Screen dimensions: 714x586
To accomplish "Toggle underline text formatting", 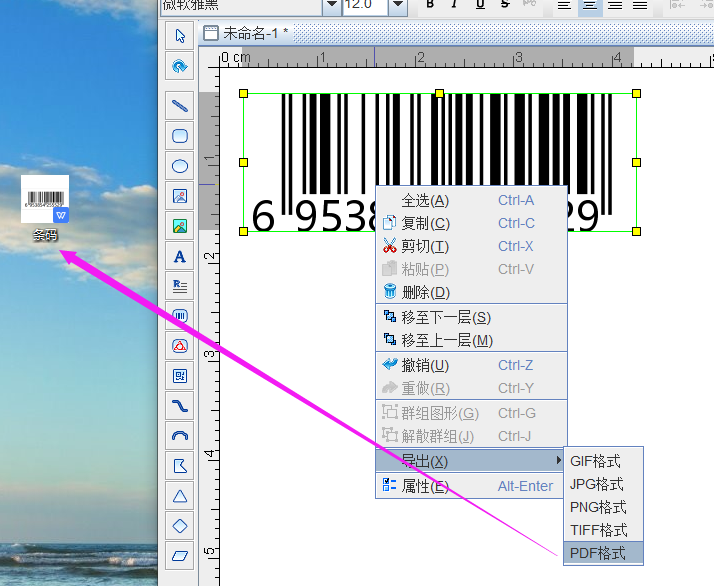I will coord(480,5).
